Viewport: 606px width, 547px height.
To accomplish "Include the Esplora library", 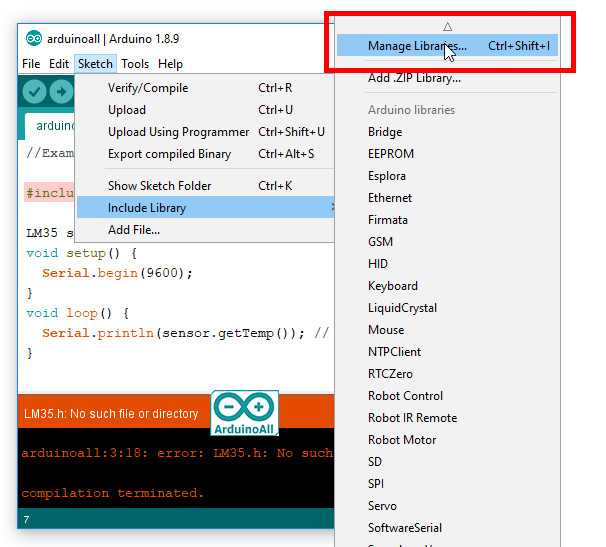I will (x=448, y=176).
